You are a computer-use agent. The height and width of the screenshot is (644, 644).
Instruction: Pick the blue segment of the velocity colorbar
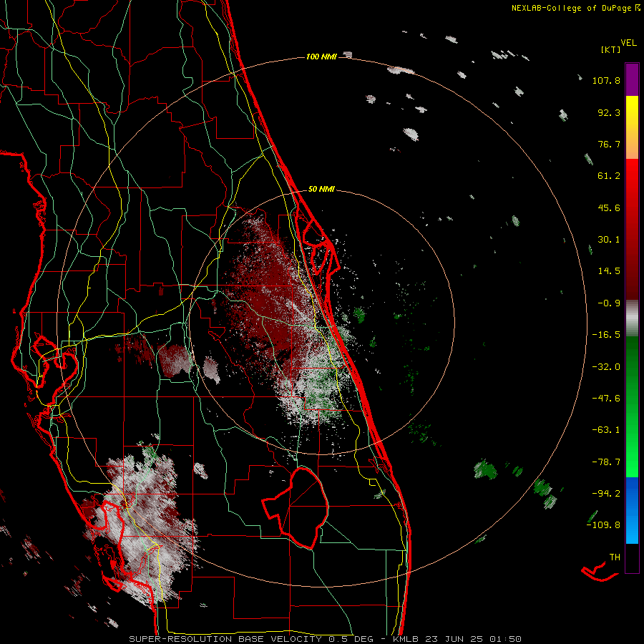(x=632, y=510)
